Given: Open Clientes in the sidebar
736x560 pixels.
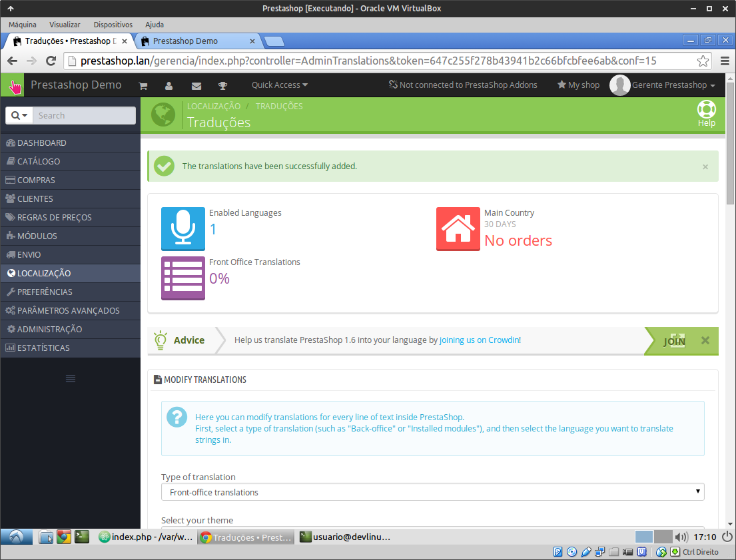Looking at the screenshot, I should (71, 198).
